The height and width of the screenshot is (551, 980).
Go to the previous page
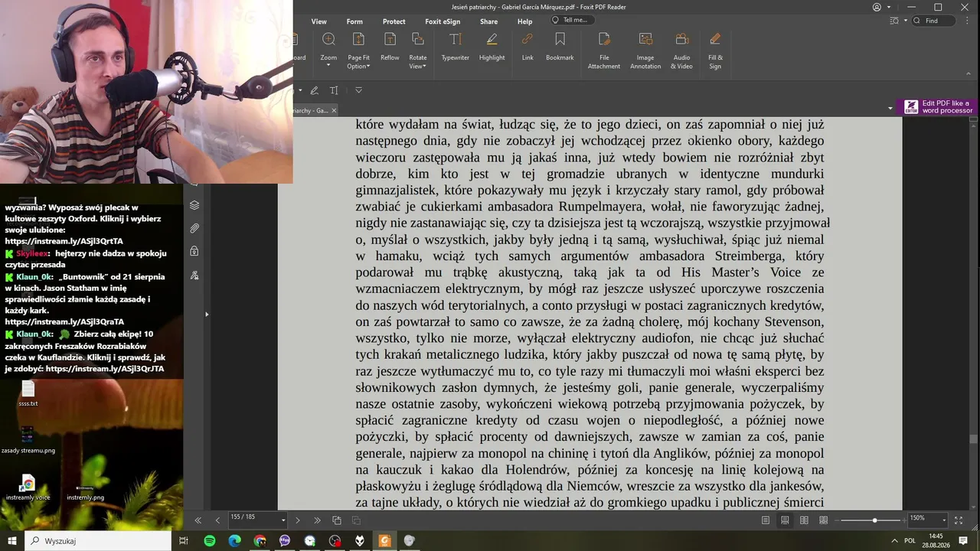coord(217,520)
